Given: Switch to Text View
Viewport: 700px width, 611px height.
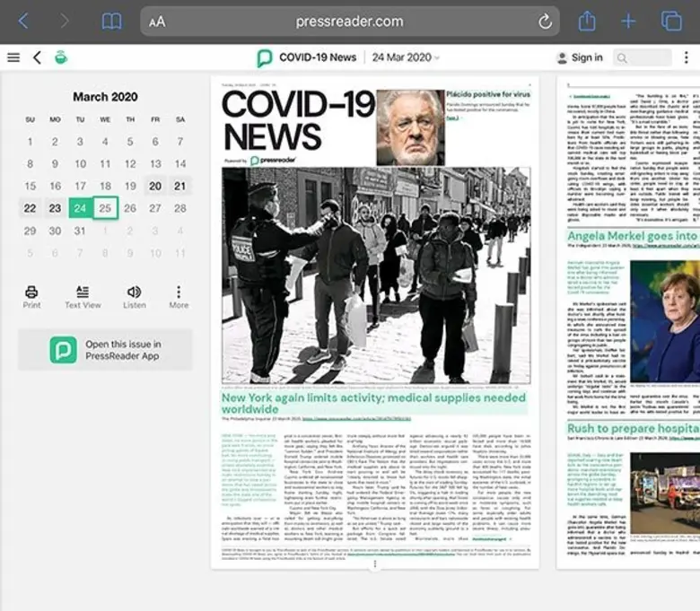Looking at the screenshot, I should click(83, 297).
